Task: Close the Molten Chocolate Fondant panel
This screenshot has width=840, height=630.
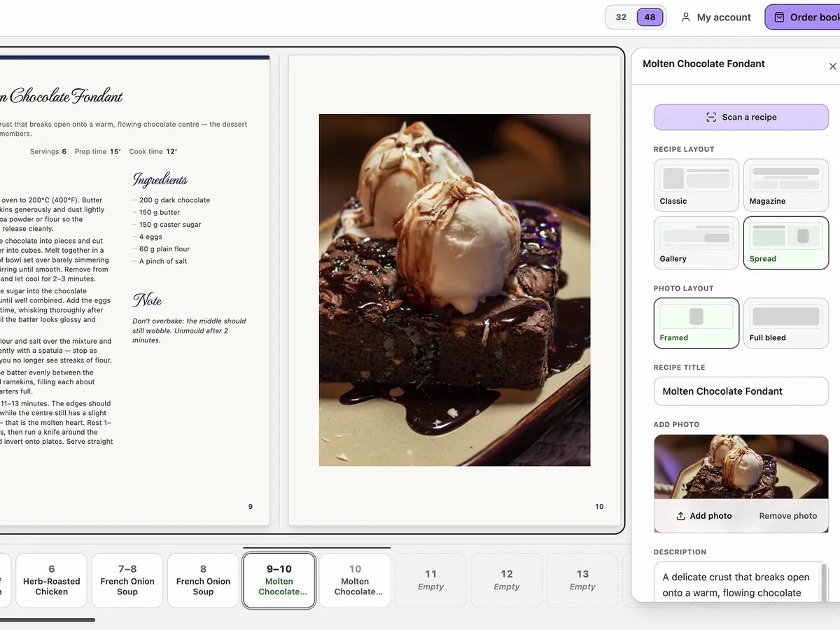Action: pos(832,66)
